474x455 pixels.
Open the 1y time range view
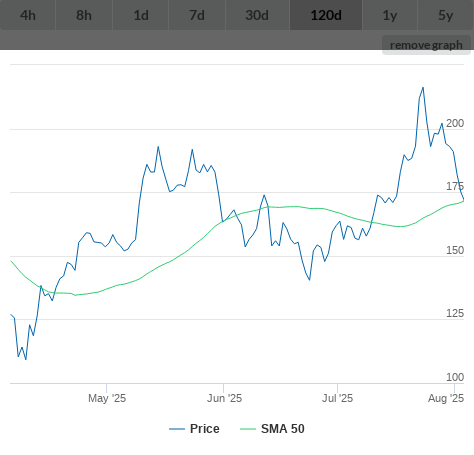pos(390,15)
